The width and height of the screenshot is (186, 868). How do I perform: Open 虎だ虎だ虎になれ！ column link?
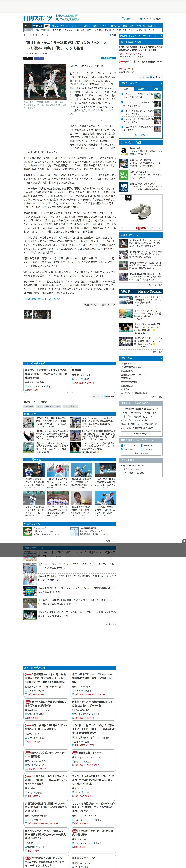pos(130,382)
